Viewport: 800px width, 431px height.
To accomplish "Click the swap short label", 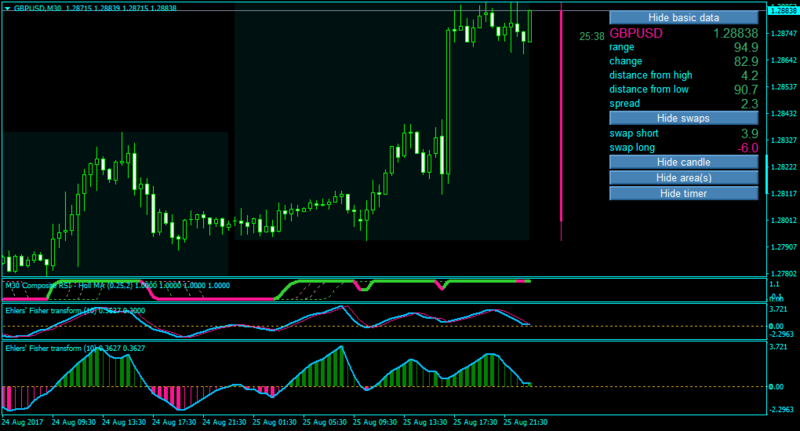I will point(634,134).
